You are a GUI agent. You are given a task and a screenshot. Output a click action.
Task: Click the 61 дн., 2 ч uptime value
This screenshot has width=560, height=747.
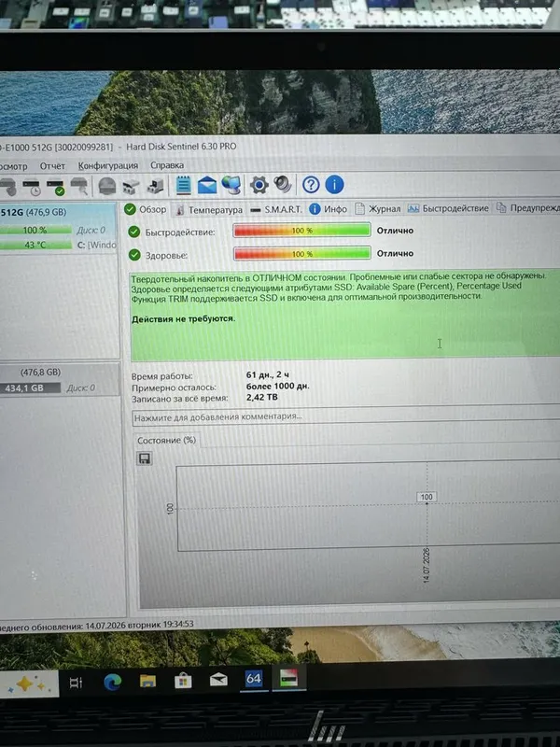point(267,375)
